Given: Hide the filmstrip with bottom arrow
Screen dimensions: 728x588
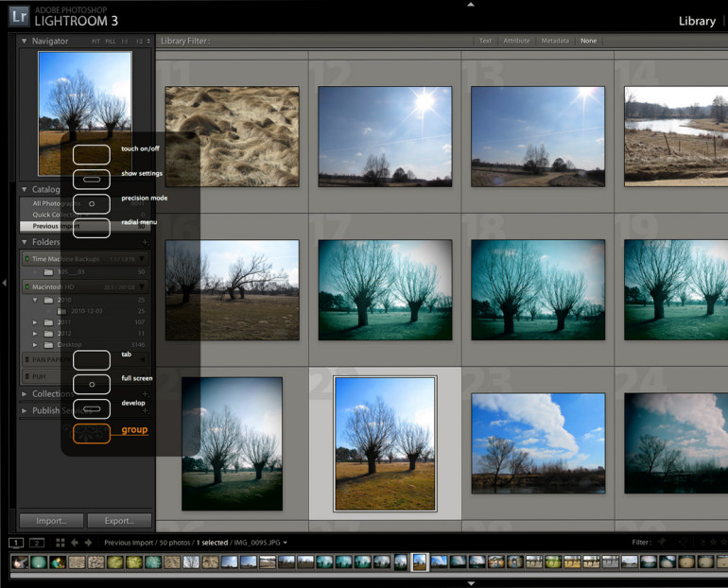Looking at the screenshot, I should (x=470, y=584).
